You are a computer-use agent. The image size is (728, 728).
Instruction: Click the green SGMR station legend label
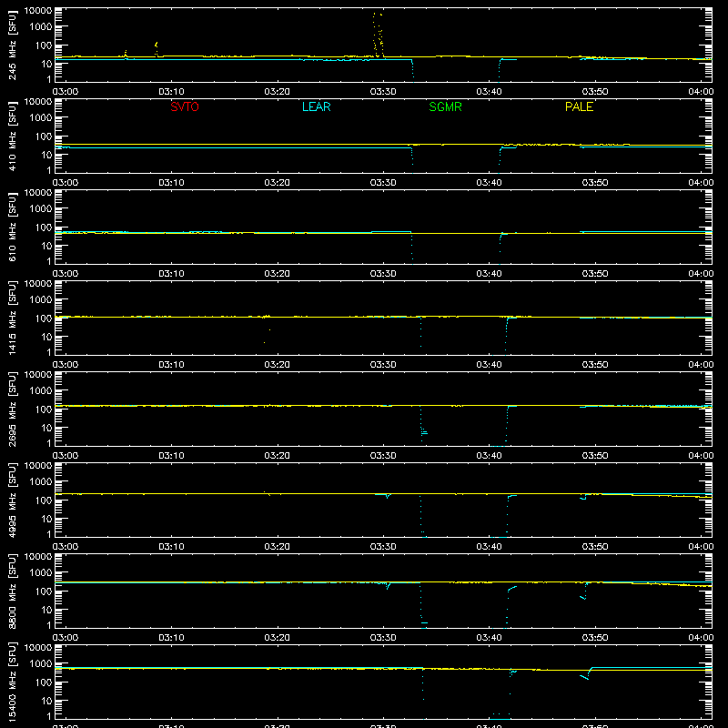click(x=445, y=106)
